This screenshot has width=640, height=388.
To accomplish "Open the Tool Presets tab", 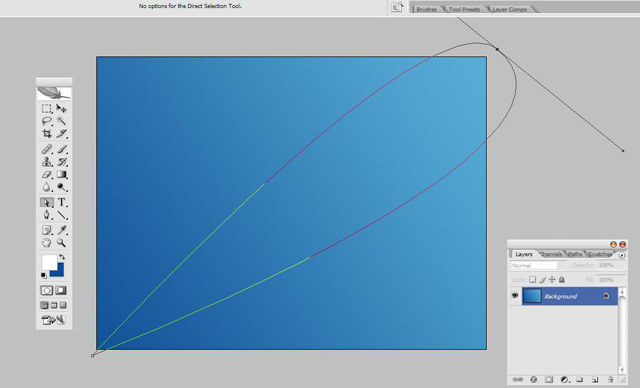I will (x=464, y=9).
